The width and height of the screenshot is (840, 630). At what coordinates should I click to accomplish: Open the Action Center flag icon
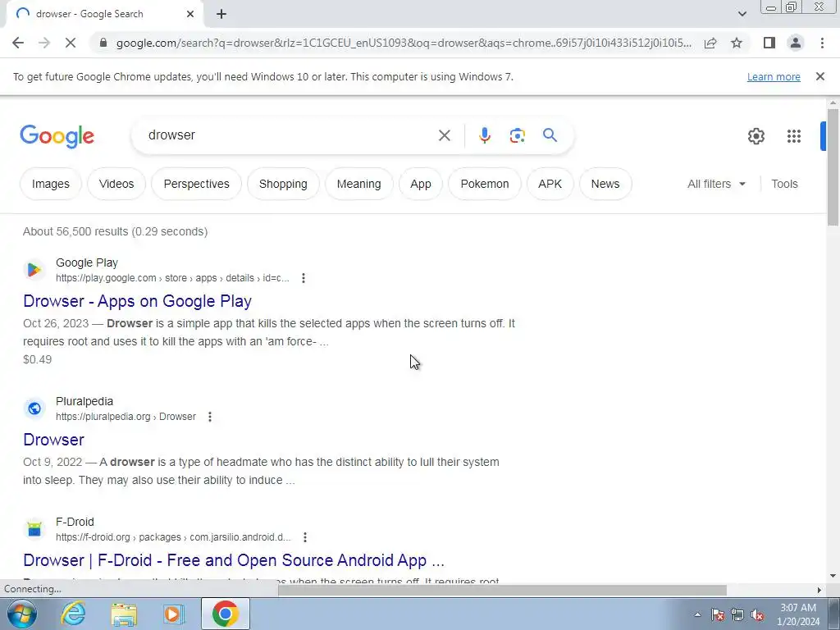pos(718,614)
